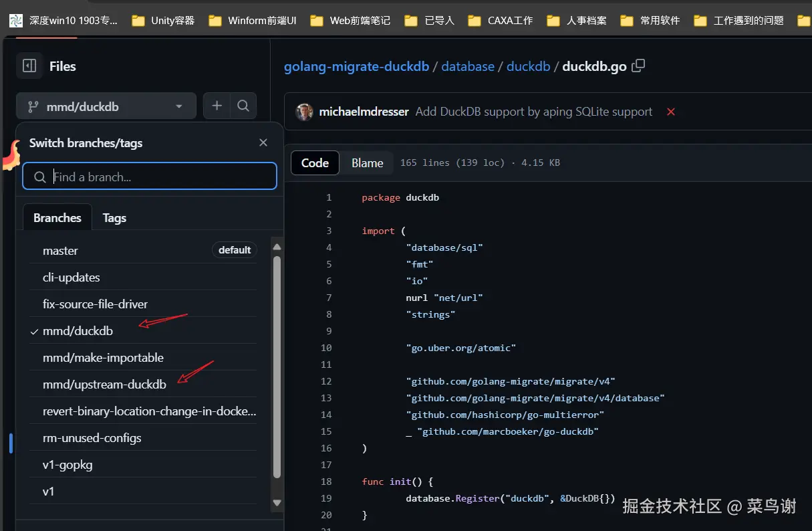Select the cli-updates branch
The width and height of the screenshot is (812, 531).
[x=143, y=277]
